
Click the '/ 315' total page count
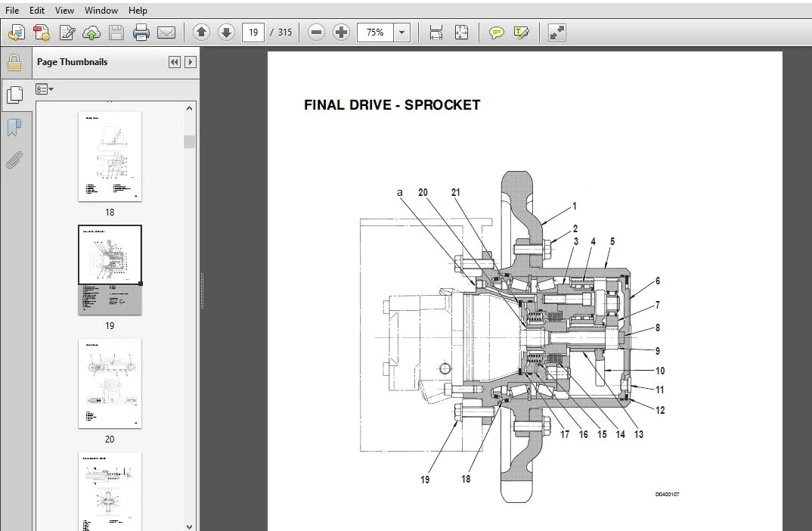click(x=280, y=33)
